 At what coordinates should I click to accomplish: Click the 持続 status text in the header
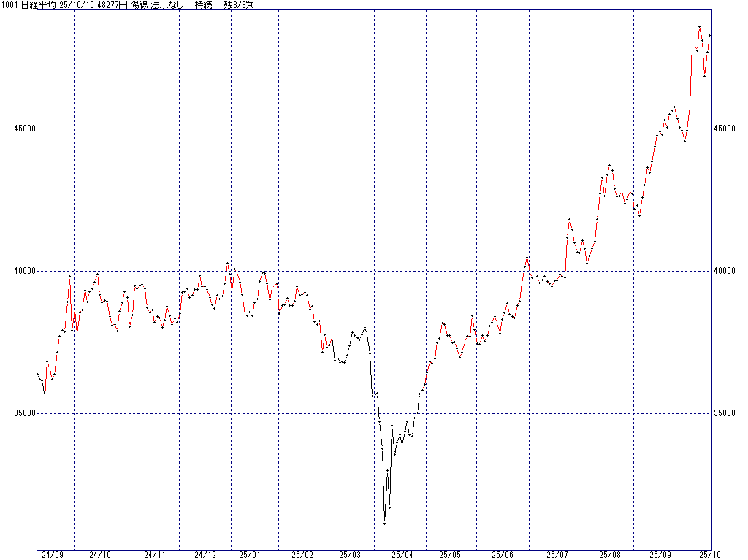point(203,5)
